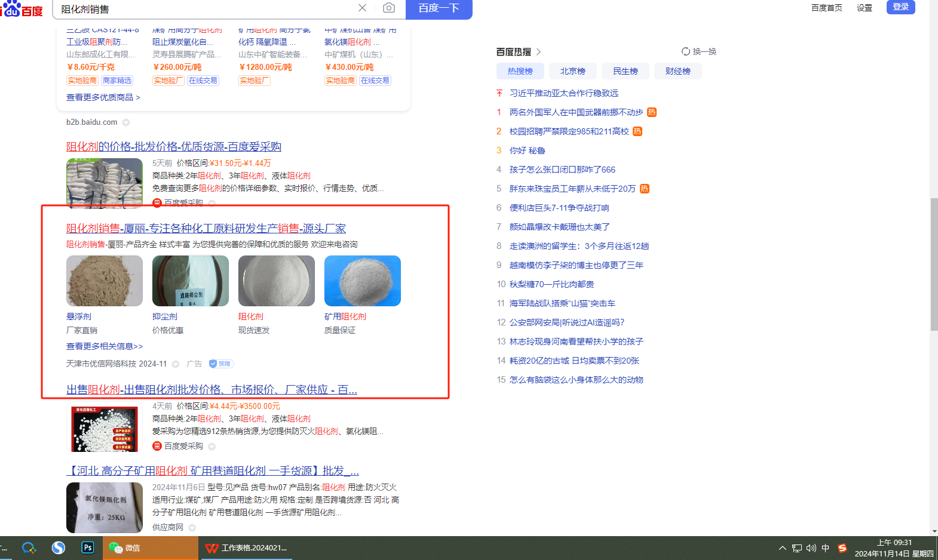
Task: Click the top-pinned arrow icon beside 习近平推动亚太合作行稳致远
Action: (499, 93)
